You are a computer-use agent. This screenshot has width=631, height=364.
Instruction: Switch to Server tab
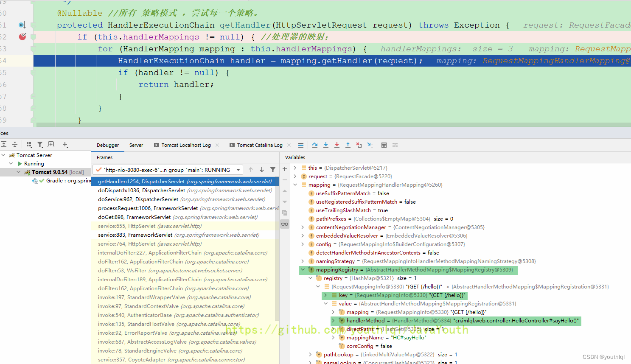tap(136, 145)
